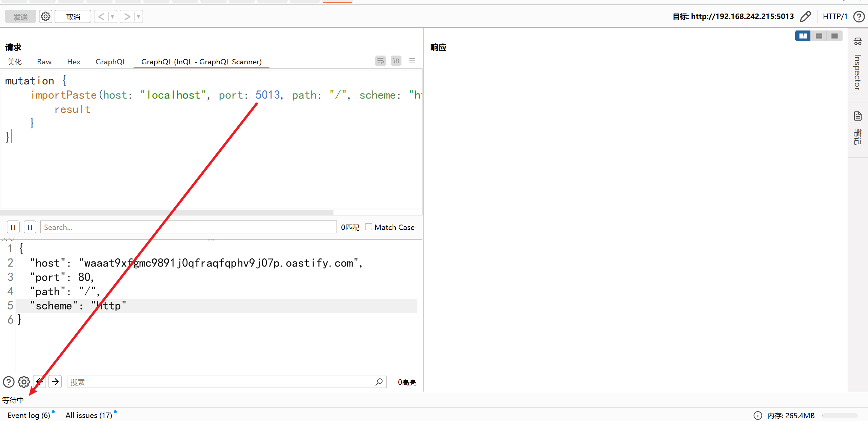Screen dimensions: 868x421
Task: Click the bottom search settings gear icon
Action: 24,382
